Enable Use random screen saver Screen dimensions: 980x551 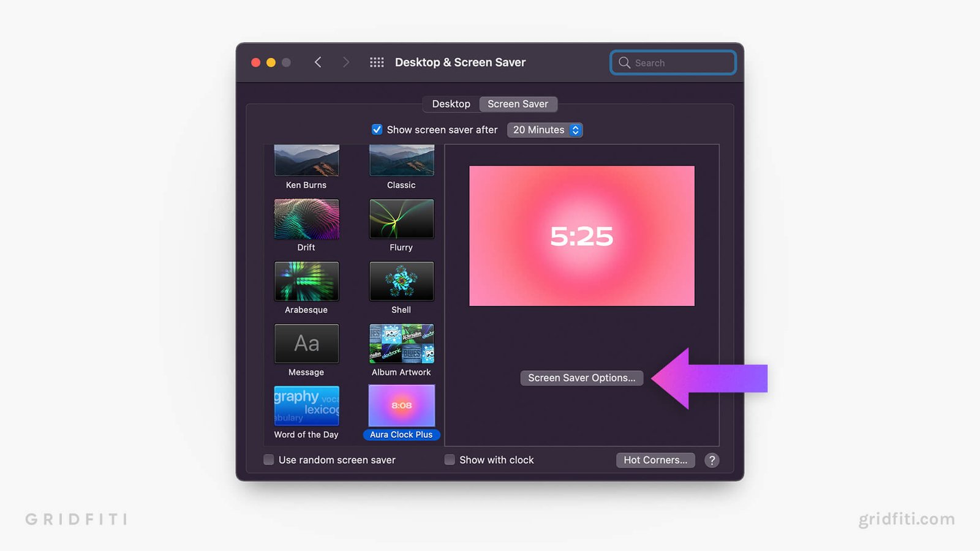point(269,460)
